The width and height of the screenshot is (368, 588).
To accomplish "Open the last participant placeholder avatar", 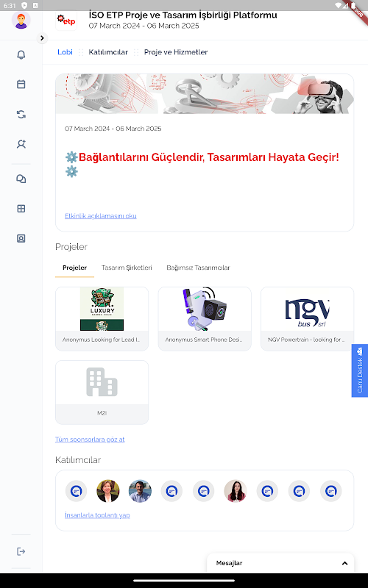I will point(330,491).
